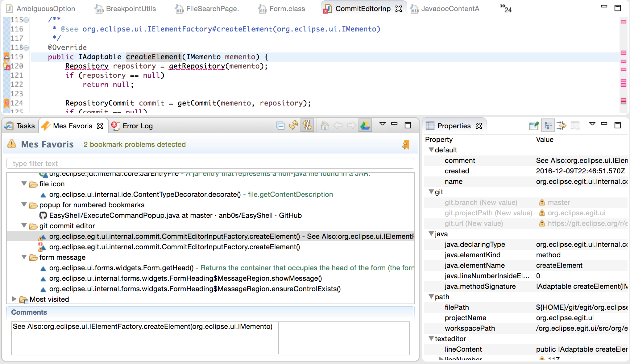Click the 'type filter text' field
This screenshot has width=630, height=364.
tap(210, 163)
